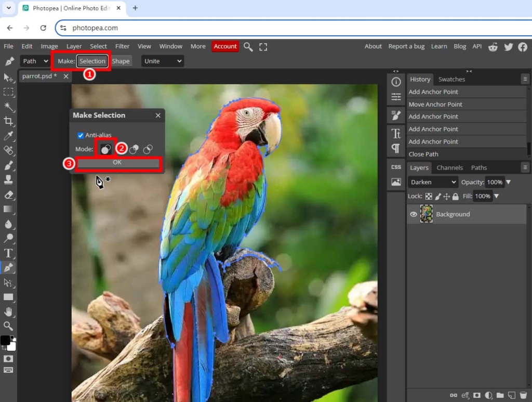The image size is (532, 402).
Task: Select the Hand tool
Action: [8, 312]
